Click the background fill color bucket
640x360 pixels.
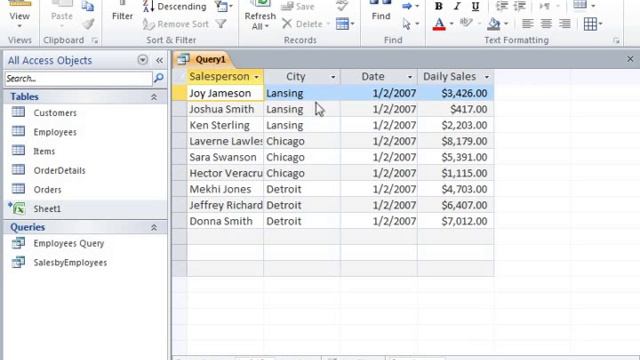tap(493, 24)
